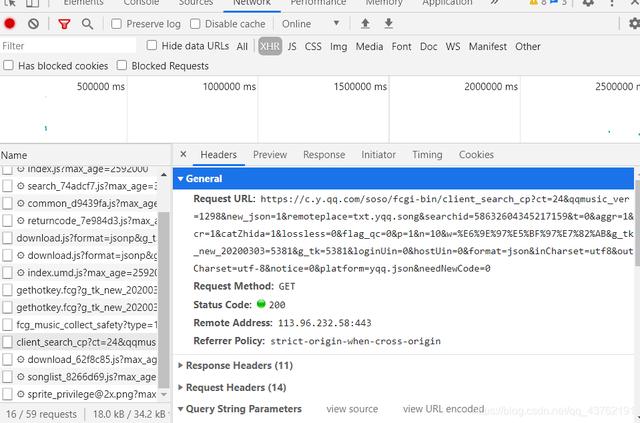640x423 pixels.
Task: Tick the Hide data URLs checkbox
Action: (152, 46)
